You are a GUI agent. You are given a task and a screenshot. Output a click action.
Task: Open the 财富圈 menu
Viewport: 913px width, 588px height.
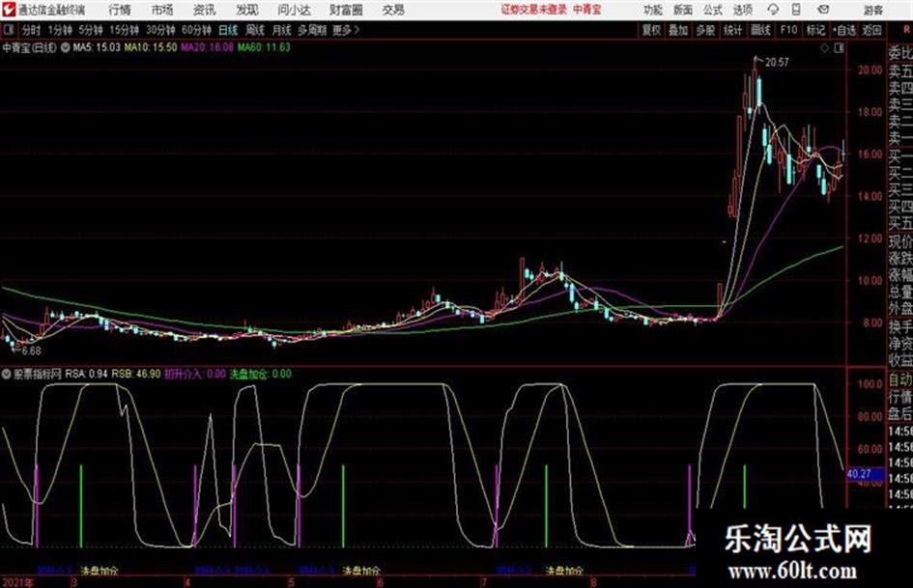click(x=346, y=10)
